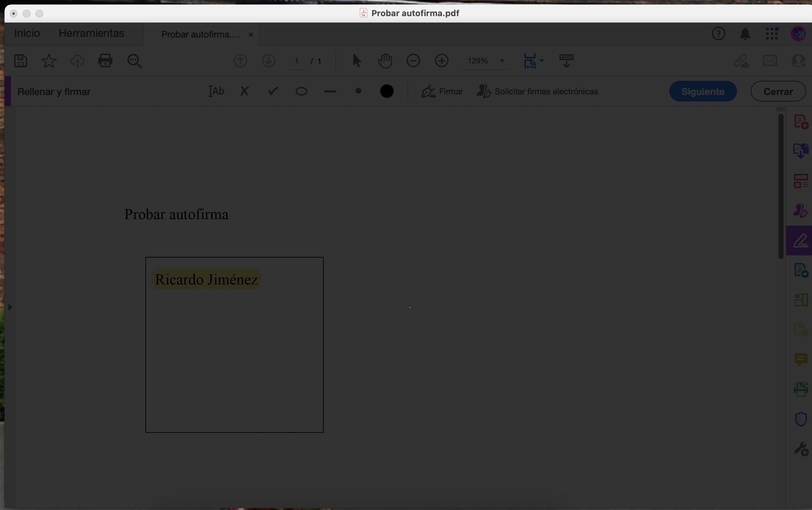This screenshot has height=510, width=812.
Task: Expand the left navigation pane arrow
Action: [x=10, y=307]
